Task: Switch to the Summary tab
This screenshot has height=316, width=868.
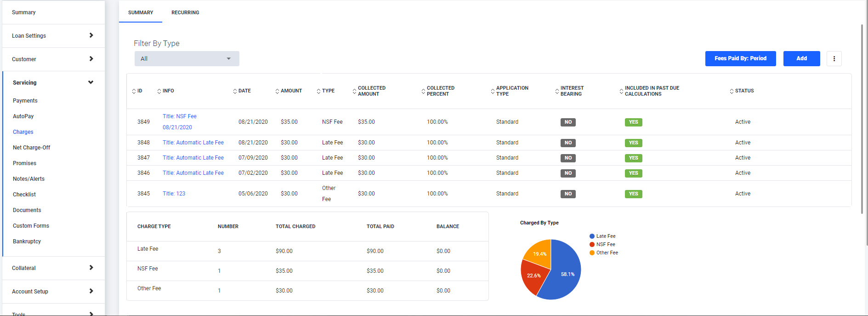Action: pyautogui.click(x=141, y=12)
